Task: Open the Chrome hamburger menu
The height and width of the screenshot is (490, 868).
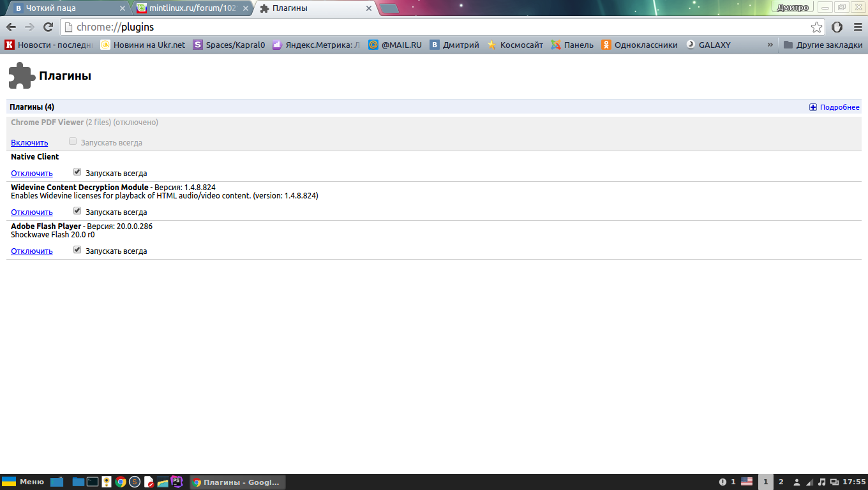Action: [x=857, y=27]
